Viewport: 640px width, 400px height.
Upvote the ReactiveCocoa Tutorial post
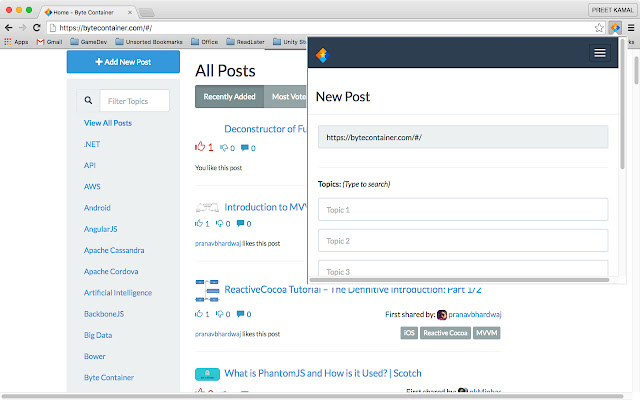pyautogui.click(x=199, y=314)
